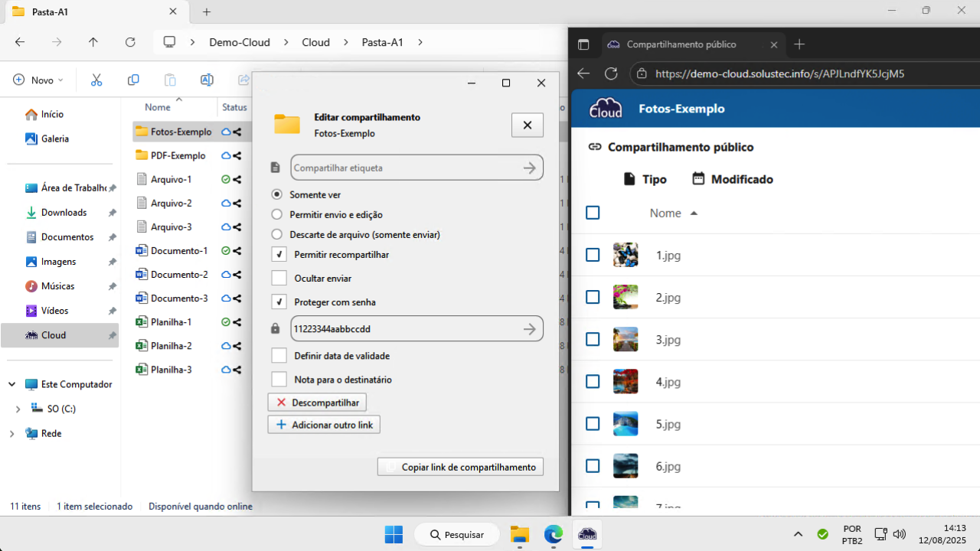Refresh the Explorer folder view
This screenshot has height=551, width=980.
(x=130, y=43)
